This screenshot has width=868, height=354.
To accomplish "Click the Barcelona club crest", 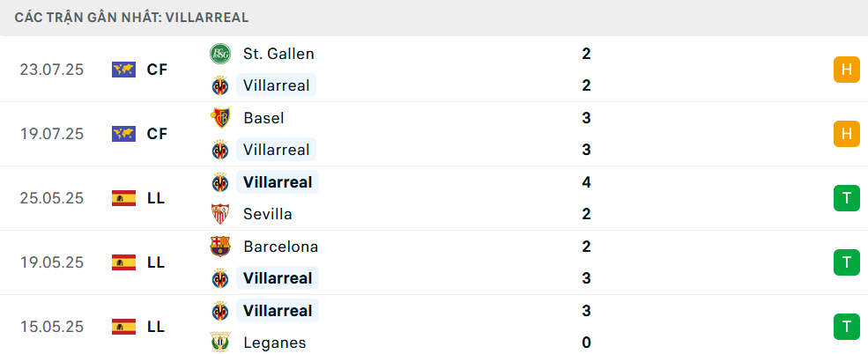I will [220, 247].
